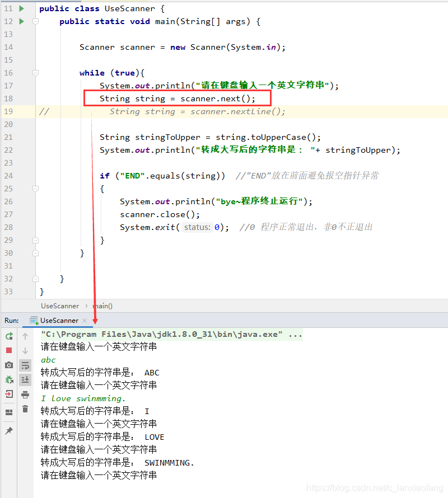The width and height of the screenshot is (448, 498).
Task: Toggle scroll to end of console output
Action: [25, 379]
